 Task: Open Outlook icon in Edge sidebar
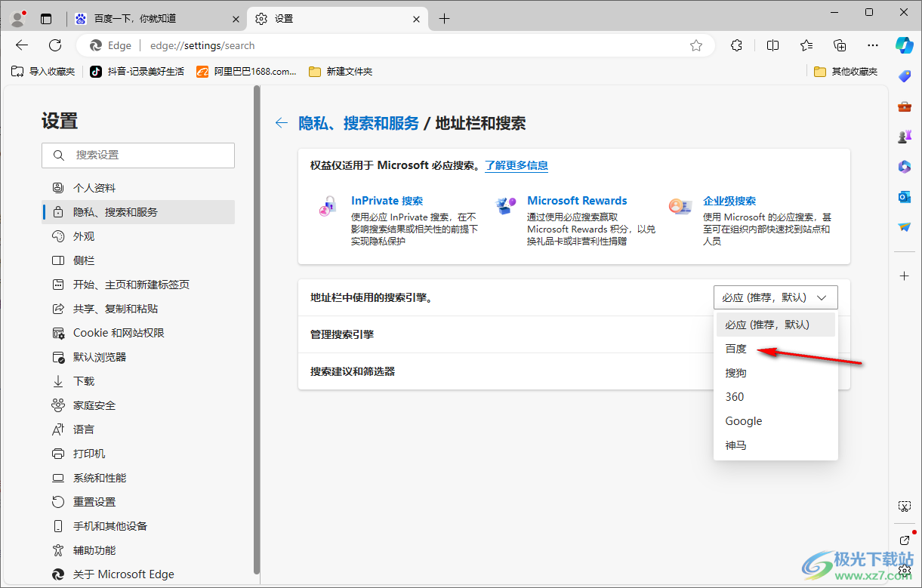(905, 197)
